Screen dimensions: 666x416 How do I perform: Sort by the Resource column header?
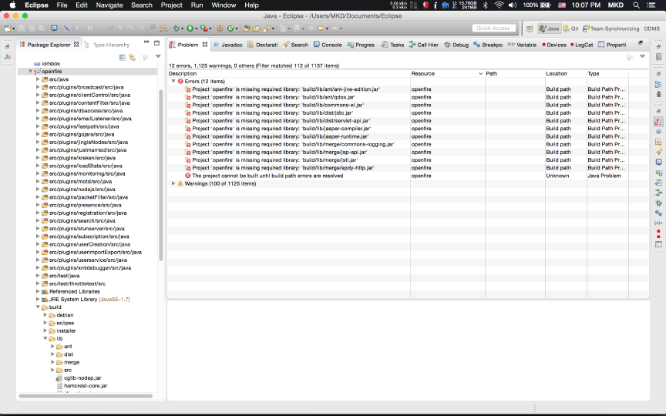(x=447, y=74)
